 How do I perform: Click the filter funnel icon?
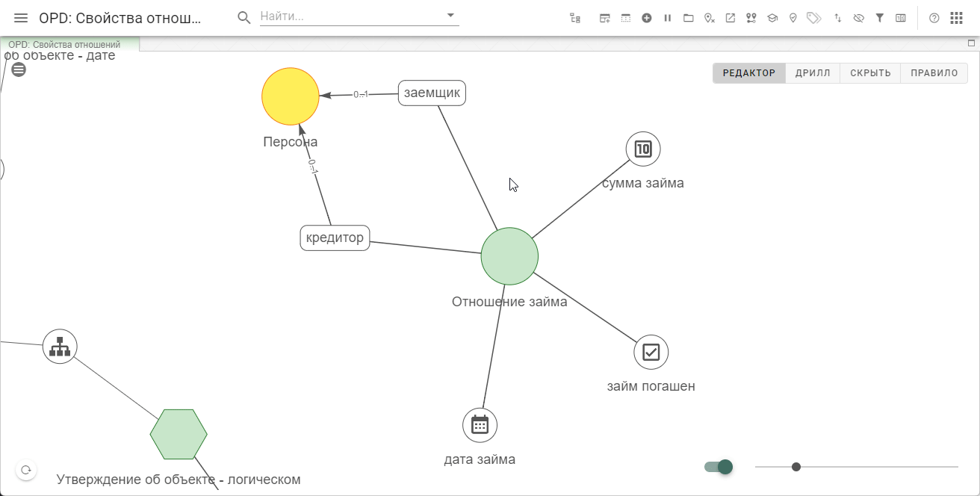(880, 18)
